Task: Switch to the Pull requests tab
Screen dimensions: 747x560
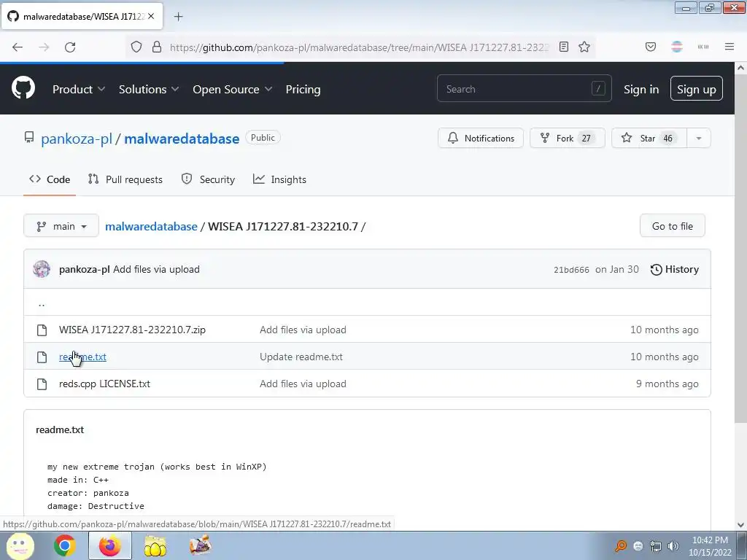Action: (x=125, y=179)
